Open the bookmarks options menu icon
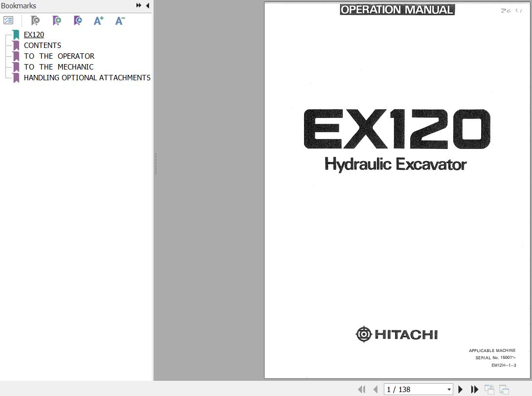Screen dimensions: 532x396 (x=8, y=21)
